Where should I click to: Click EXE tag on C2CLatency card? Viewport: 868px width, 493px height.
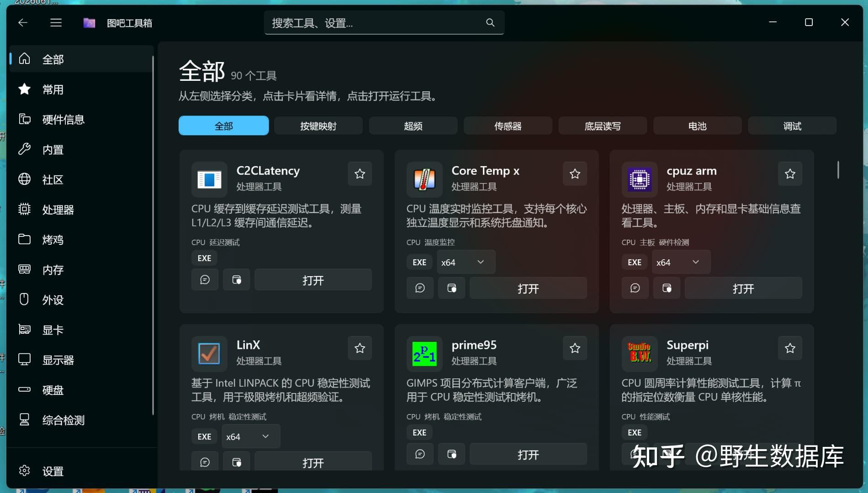(x=204, y=258)
